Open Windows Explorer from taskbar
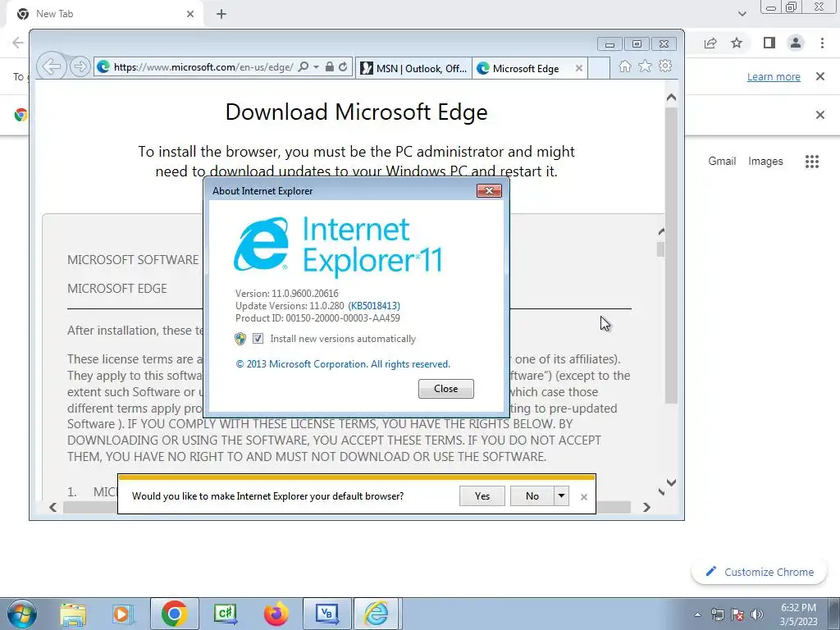Image resolution: width=840 pixels, height=630 pixels. (72, 614)
